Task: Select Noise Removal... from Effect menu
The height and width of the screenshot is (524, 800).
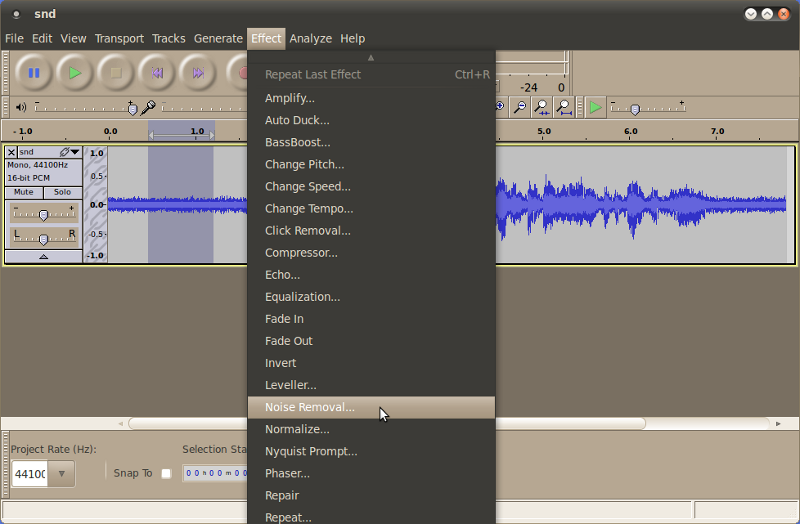Action: 371,407
